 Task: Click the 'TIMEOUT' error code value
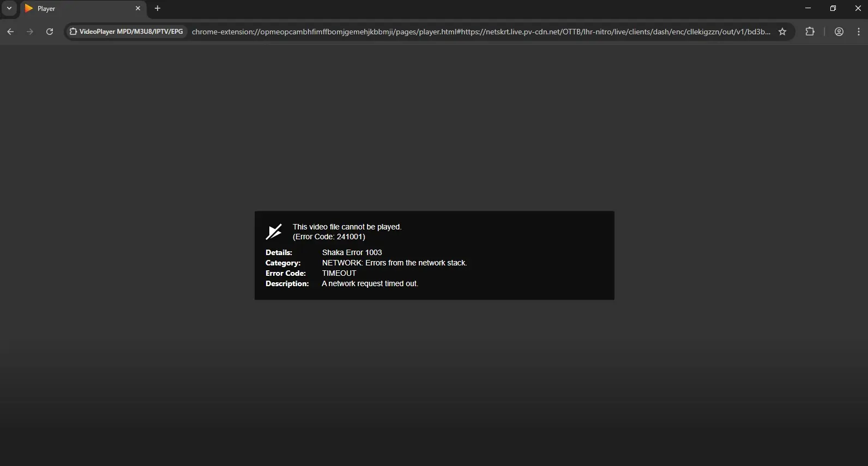click(x=339, y=273)
